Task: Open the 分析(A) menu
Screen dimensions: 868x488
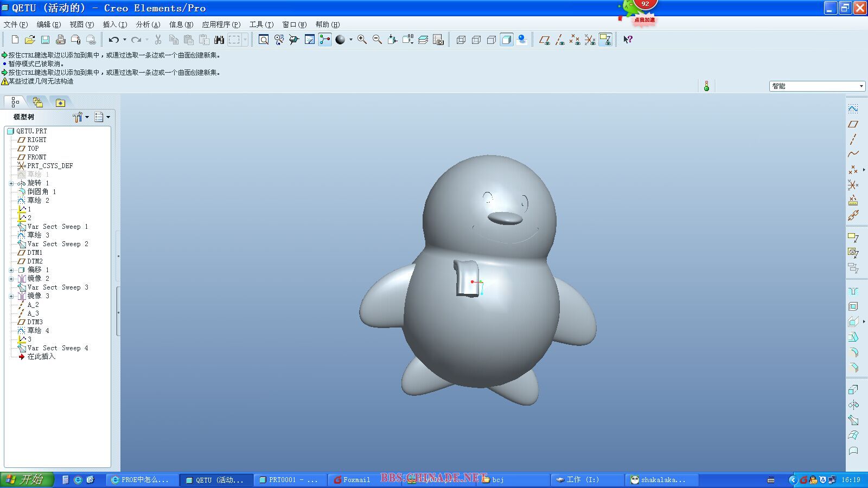Action: click(x=148, y=24)
